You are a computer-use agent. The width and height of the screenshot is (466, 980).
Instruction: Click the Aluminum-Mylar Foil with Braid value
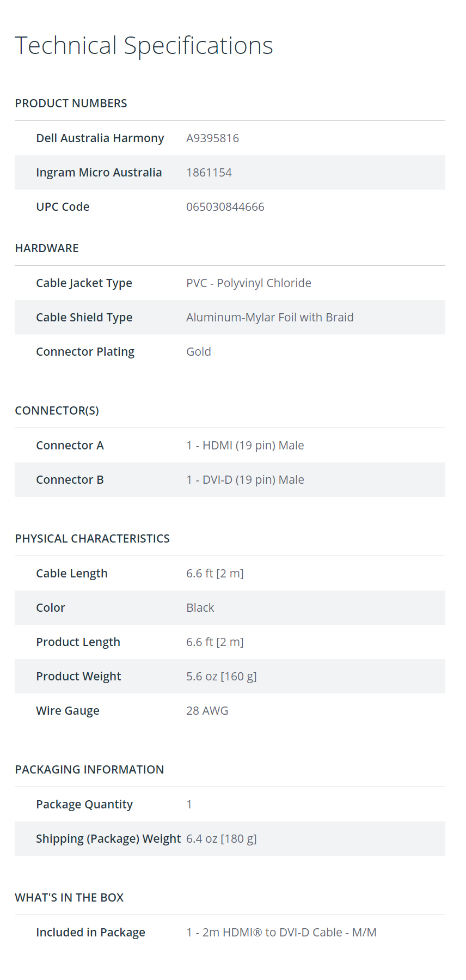click(270, 318)
